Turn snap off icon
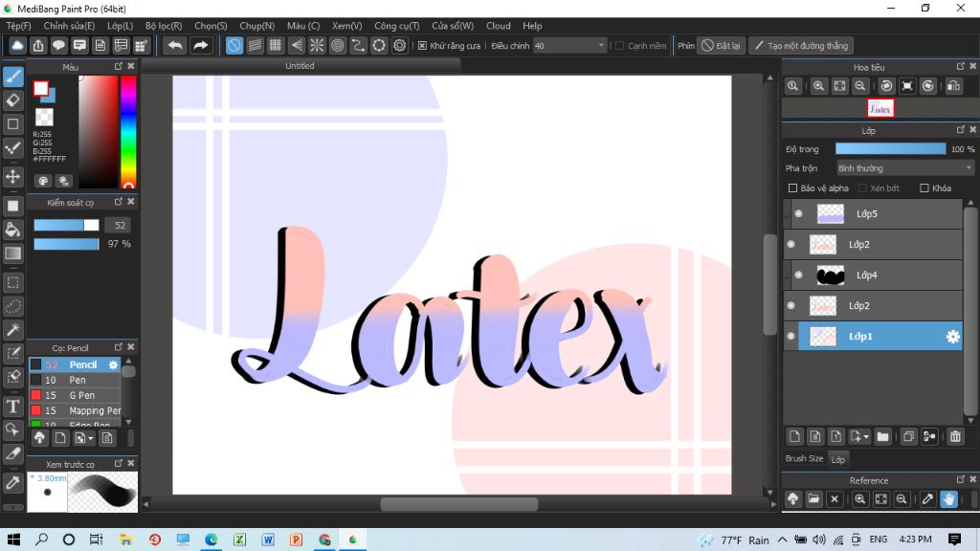This screenshot has width=980, height=551. coord(234,46)
